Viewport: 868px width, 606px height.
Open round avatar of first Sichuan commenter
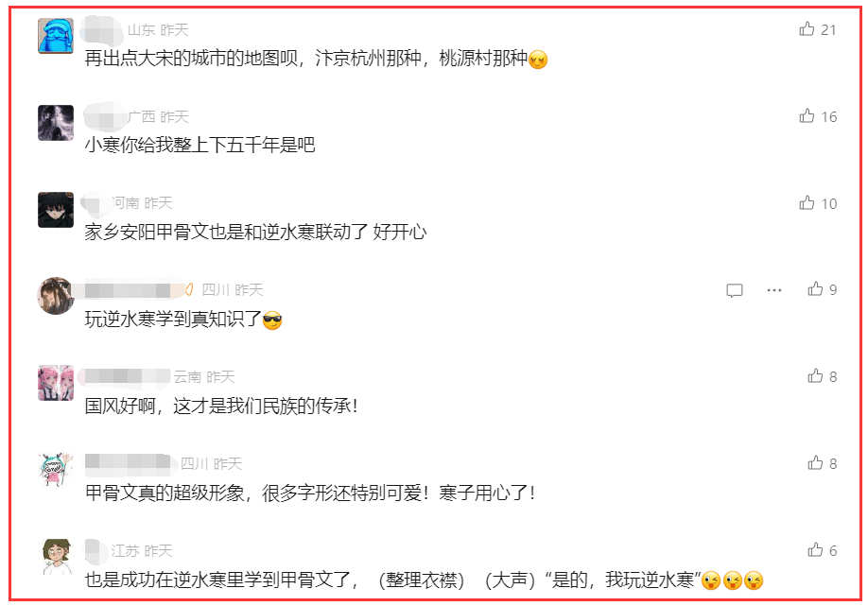[x=56, y=296]
